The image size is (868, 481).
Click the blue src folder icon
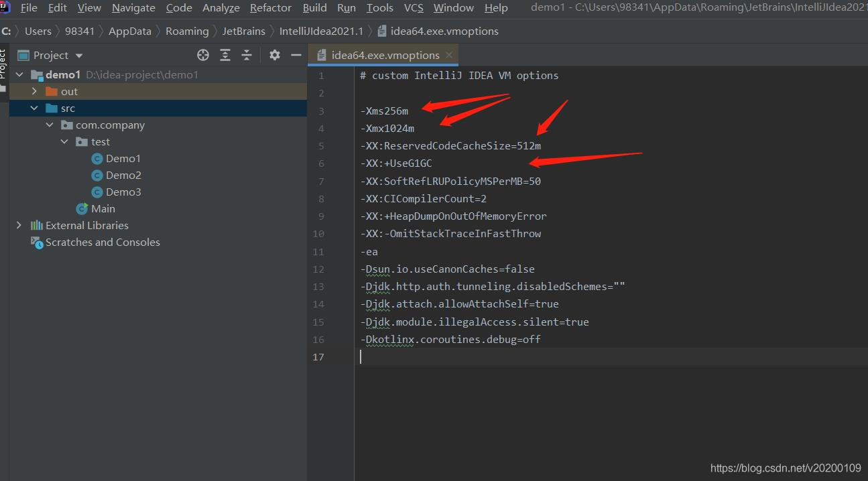pos(52,109)
